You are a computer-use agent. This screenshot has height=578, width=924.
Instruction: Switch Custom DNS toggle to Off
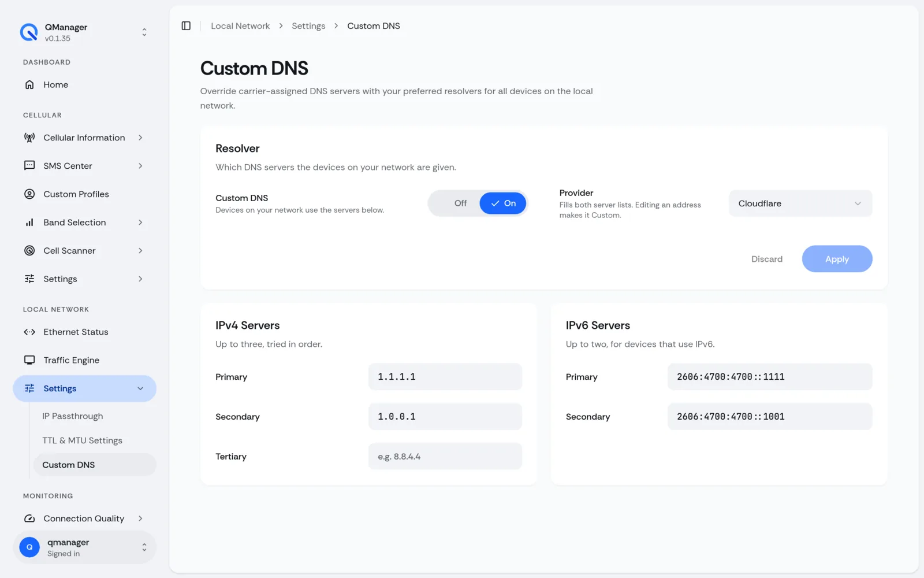coord(460,203)
